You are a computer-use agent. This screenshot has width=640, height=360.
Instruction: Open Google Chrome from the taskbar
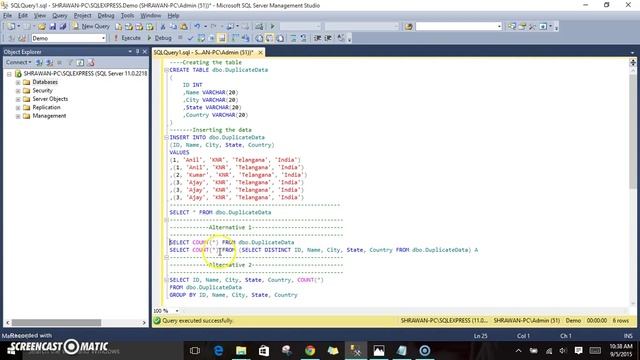(x=310, y=351)
